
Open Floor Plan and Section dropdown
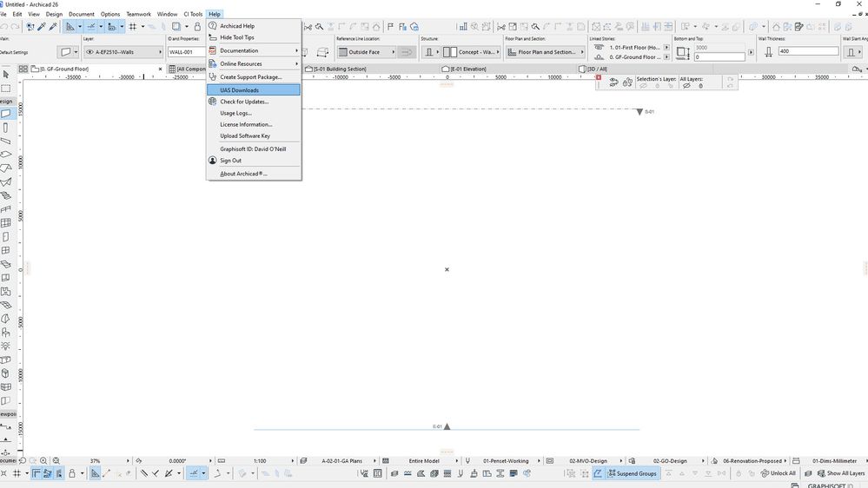[546, 52]
